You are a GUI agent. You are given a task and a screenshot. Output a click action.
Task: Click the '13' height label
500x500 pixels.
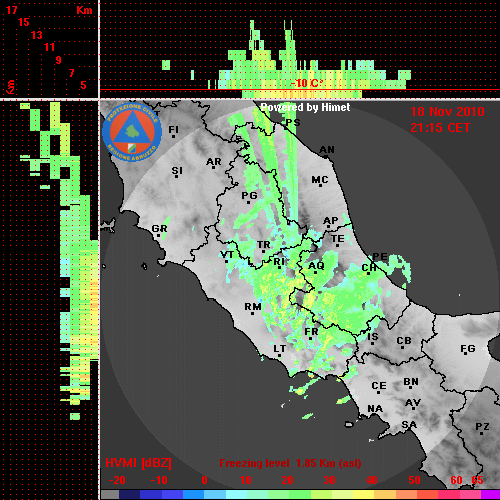coord(37,35)
